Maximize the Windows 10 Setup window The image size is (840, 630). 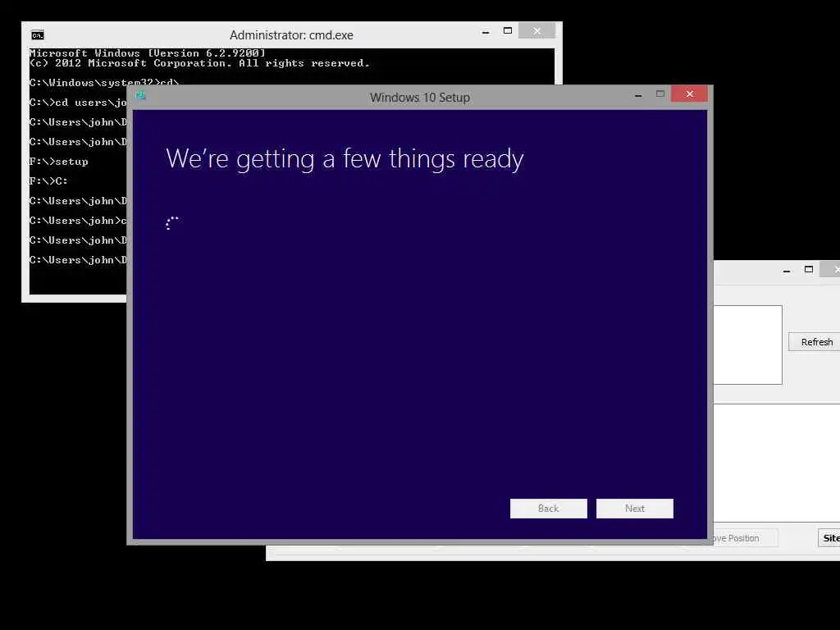pyautogui.click(x=660, y=94)
